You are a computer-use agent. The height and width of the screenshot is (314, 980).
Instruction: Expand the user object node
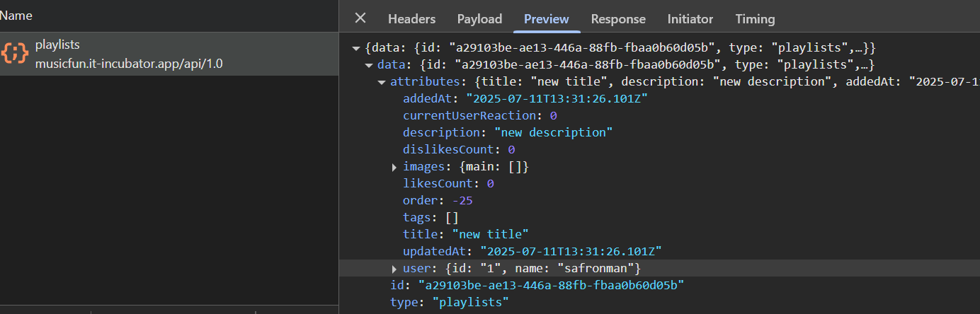[394, 269]
